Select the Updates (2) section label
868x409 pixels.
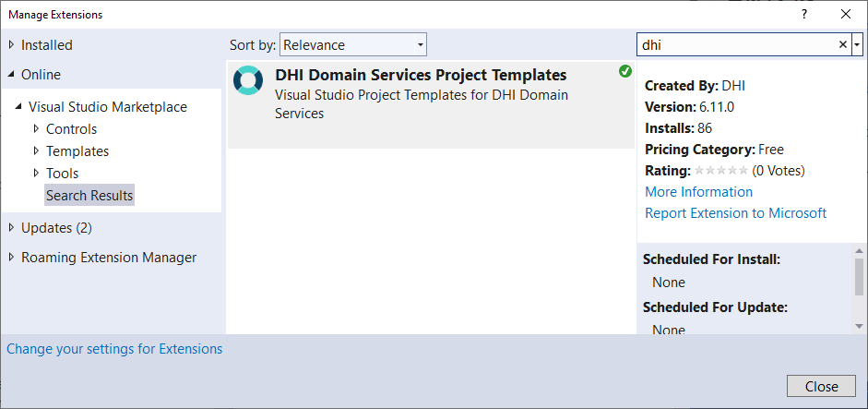(56, 228)
